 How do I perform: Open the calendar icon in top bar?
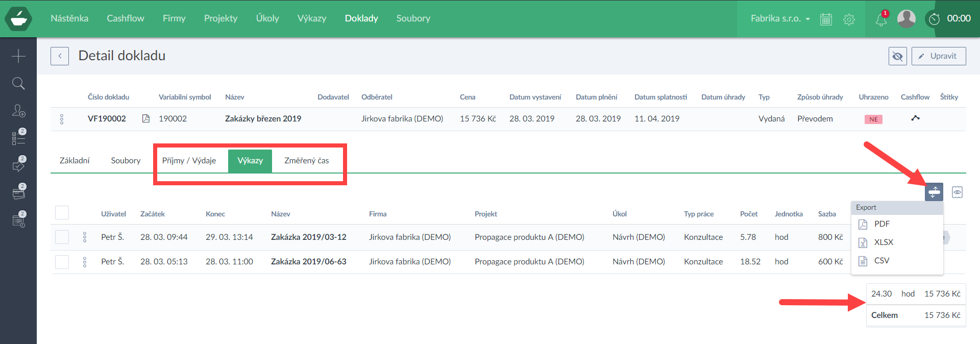826,19
